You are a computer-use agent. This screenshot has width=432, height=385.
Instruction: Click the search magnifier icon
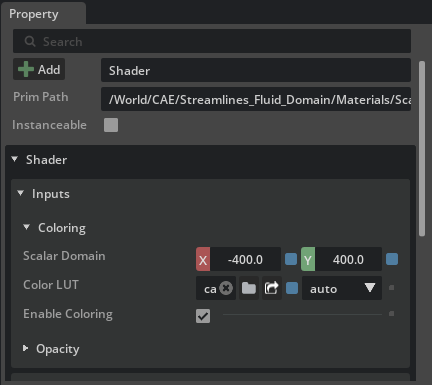pos(30,41)
